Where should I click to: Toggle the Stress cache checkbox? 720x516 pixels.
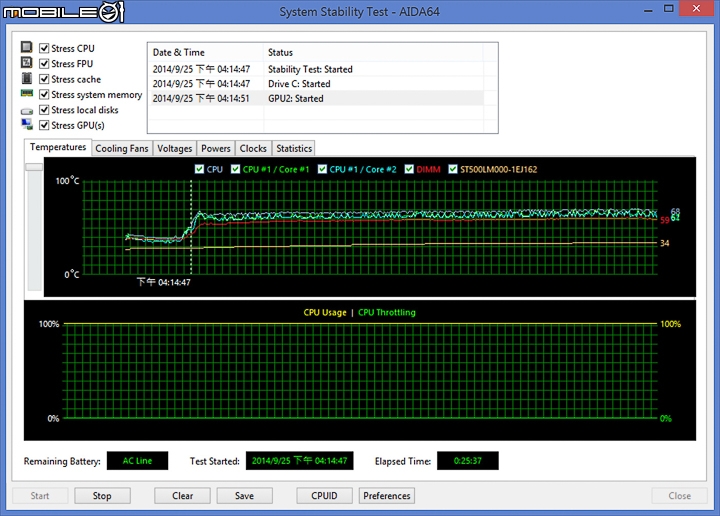pos(44,79)
